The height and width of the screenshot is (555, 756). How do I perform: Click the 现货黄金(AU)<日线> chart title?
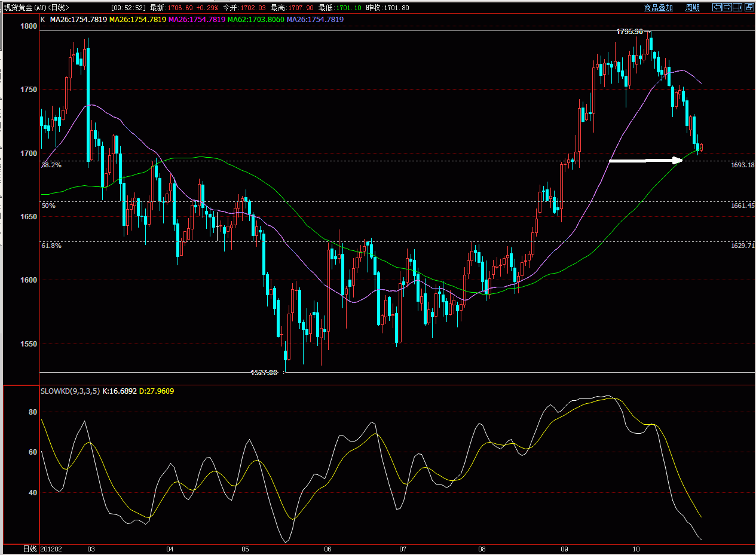(36, 8)
